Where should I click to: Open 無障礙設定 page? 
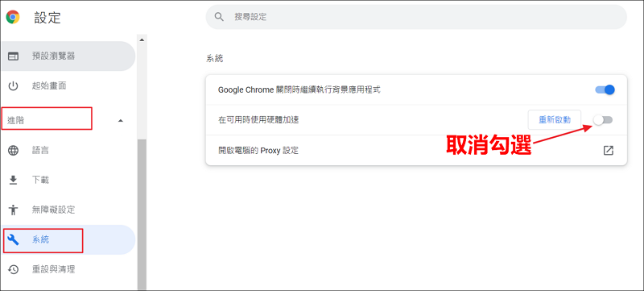(68, 210)
